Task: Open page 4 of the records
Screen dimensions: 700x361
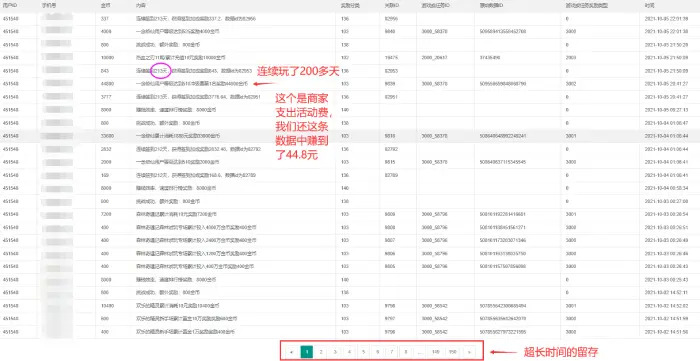Action: pyautogui.click(x=349, y=352)
